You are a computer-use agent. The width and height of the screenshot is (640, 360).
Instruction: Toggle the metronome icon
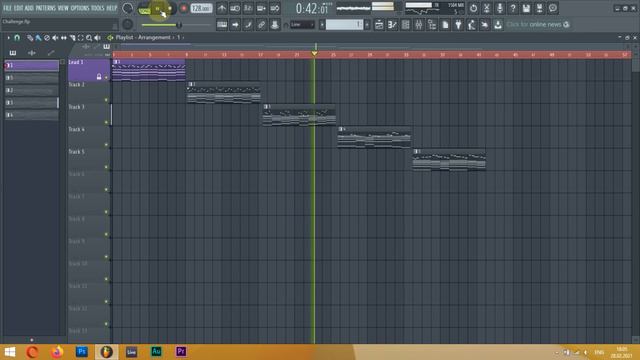pos(222,8)
